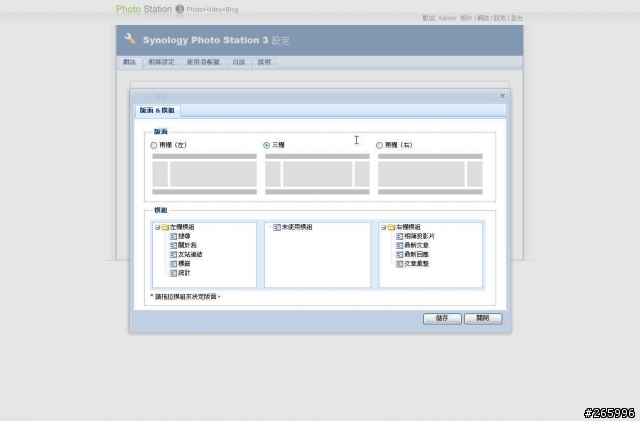Viewport: 640px width, 421px height.
Task: Click the 左欄模組 folder icon
Action: pyautogui.click(x=165, y=227)
